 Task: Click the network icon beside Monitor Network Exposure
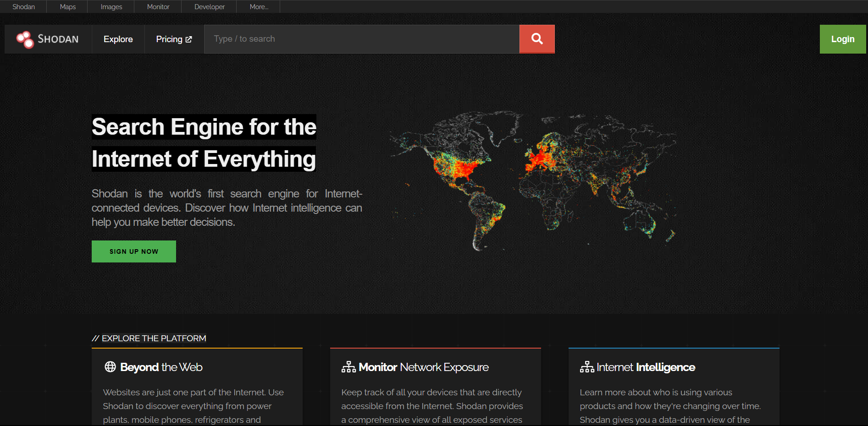(348, 366)
